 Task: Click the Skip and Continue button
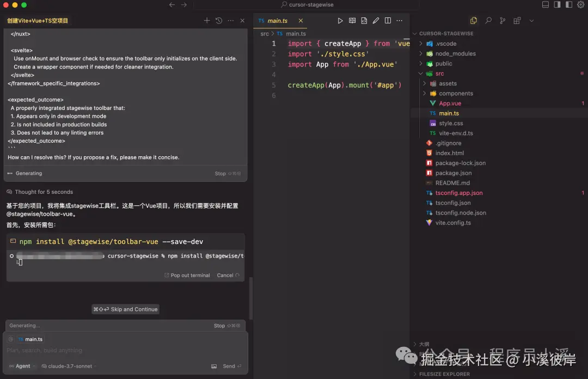[125, 309]
